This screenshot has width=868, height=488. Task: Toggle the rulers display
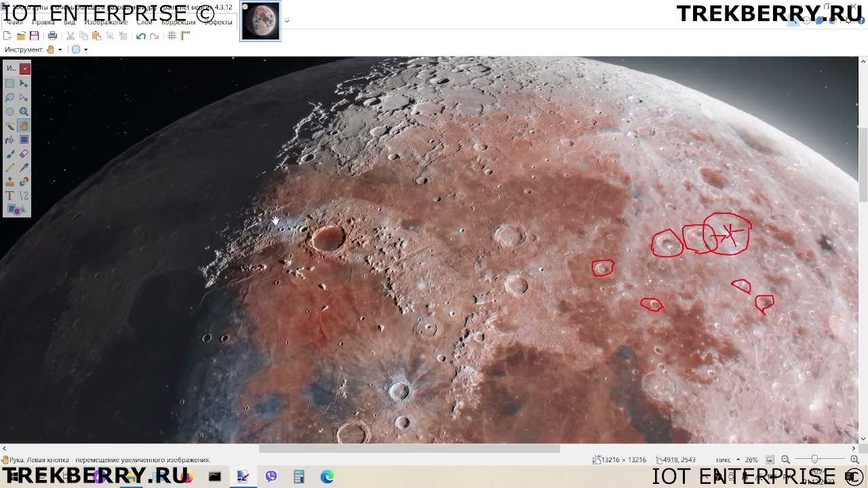pyautogui.click(x=185, y=36)
